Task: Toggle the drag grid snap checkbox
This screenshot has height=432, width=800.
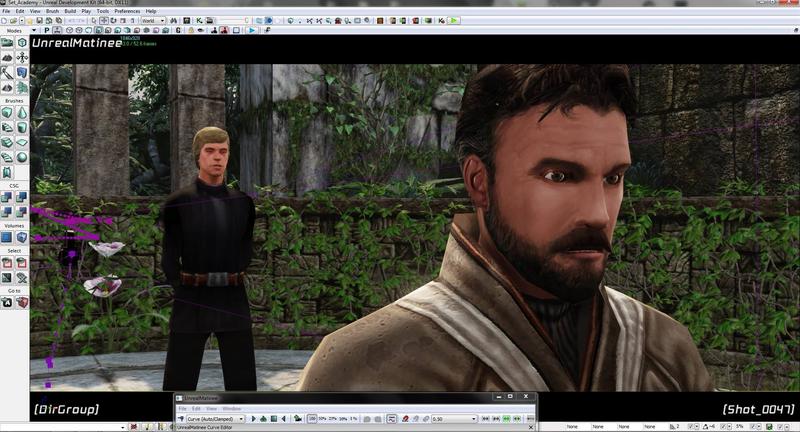Action: point(690,426)
